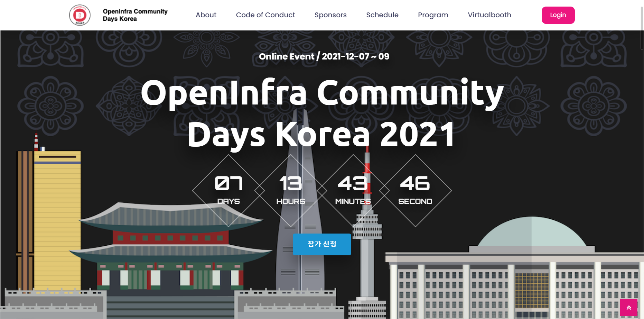Click the OpenInfra Community Days Korea site title

pyautogui.click(x=135, y=15)
